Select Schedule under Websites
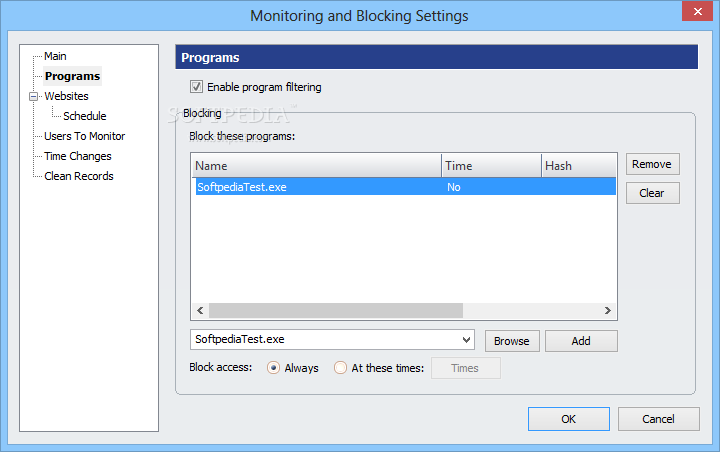The height and width of the screenshot is (452, 720). click(84, 116)
